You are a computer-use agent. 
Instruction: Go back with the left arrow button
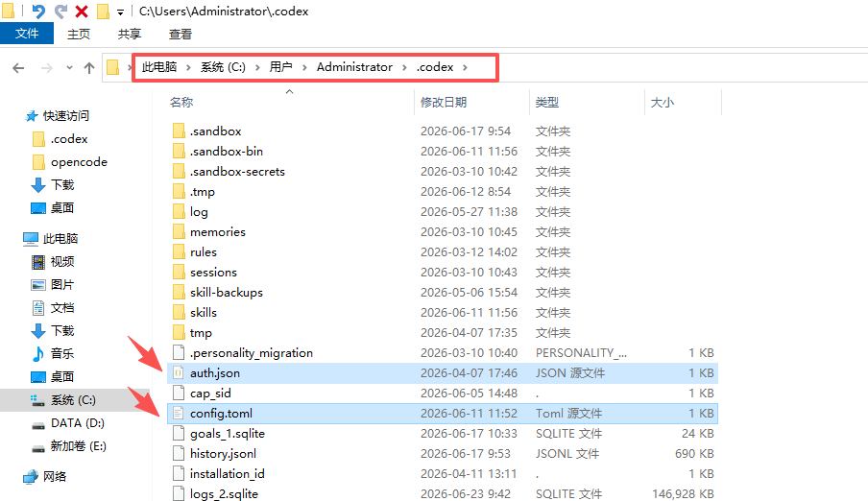18,67
